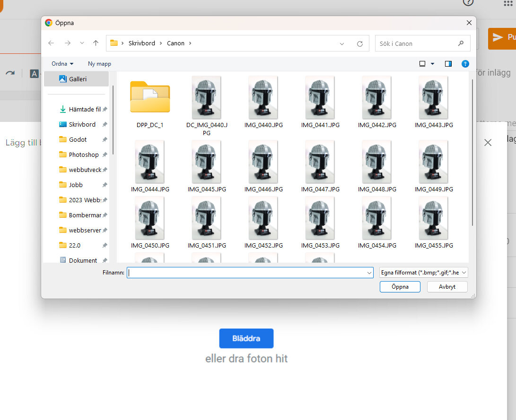Open the Egna filformat type dropdown
The height and width of the screenshot is (420, 516).
[x=423, y=273]
